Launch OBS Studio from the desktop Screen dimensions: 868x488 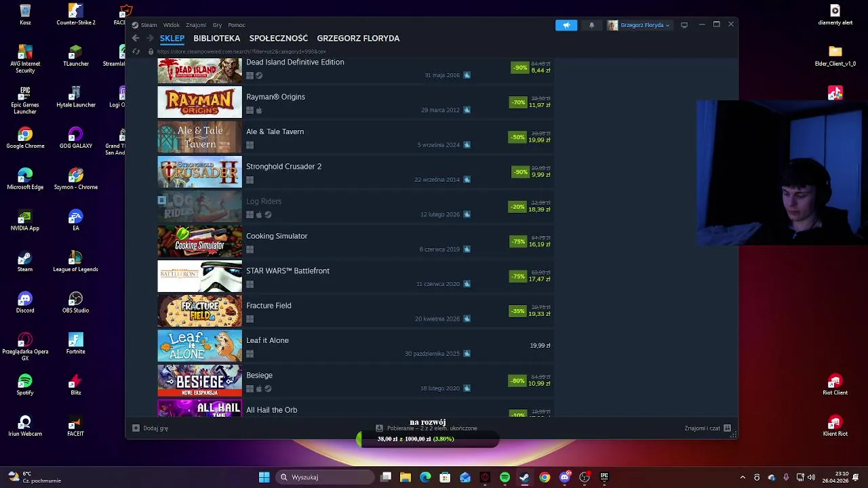(75, 302)
